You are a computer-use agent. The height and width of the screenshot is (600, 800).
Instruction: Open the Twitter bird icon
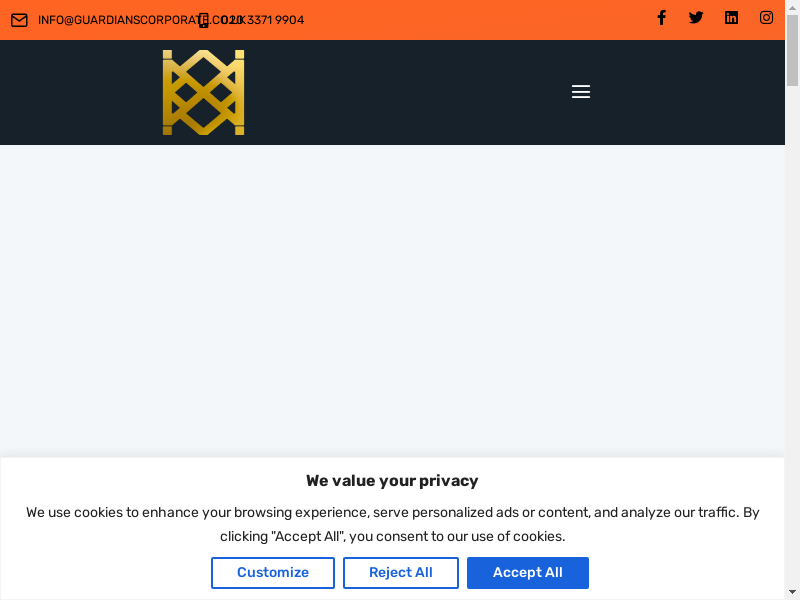tap(696, 17)
